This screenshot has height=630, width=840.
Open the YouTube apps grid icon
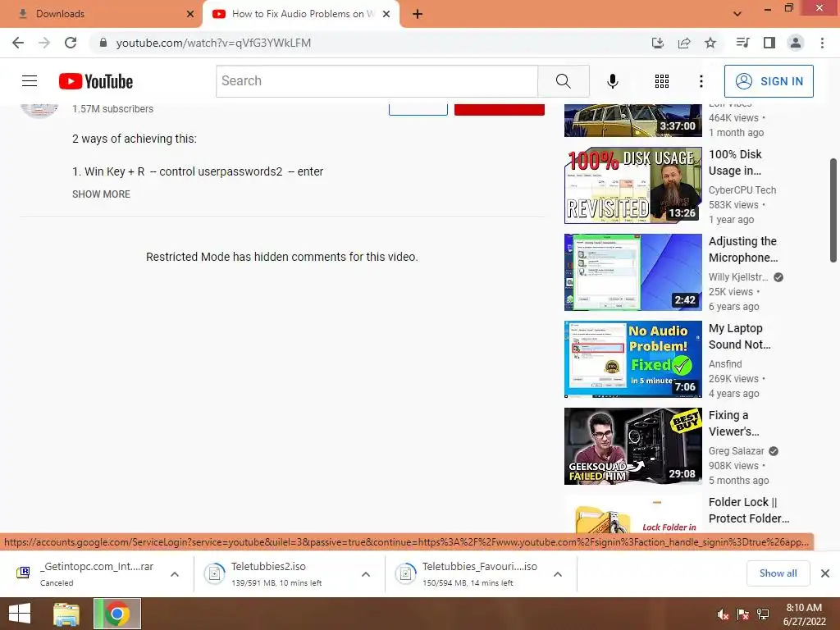662,81
